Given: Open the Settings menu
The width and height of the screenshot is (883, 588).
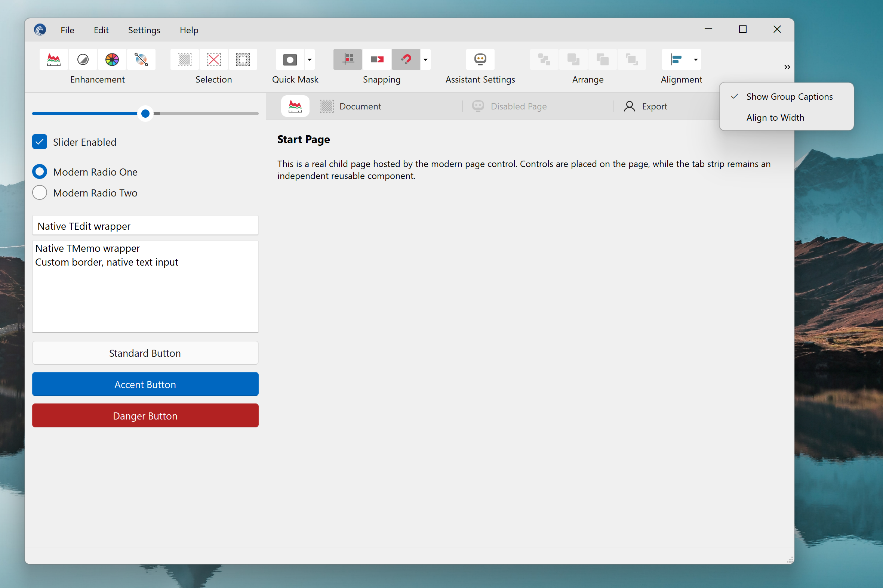Looking at the screenshot, I should (x=144, y=30).
